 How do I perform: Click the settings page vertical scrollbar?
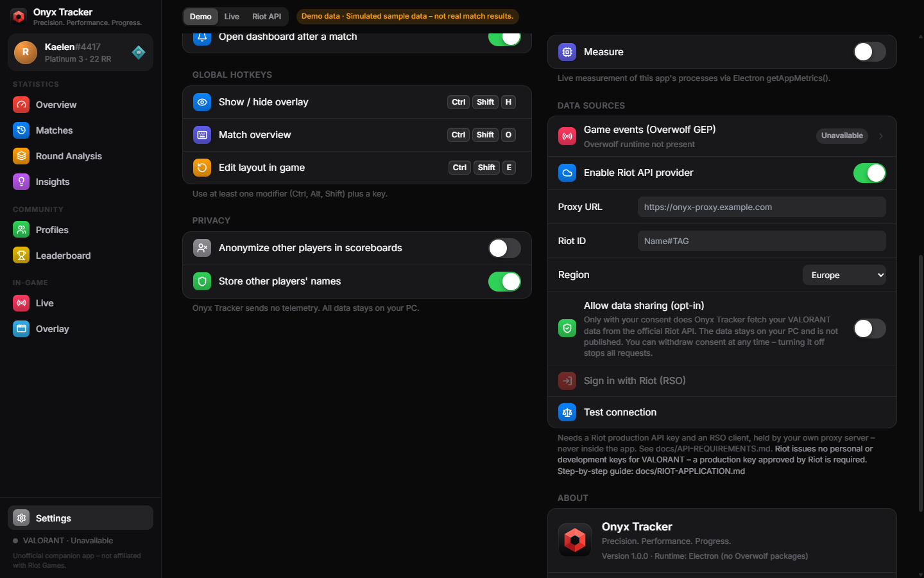921,383
